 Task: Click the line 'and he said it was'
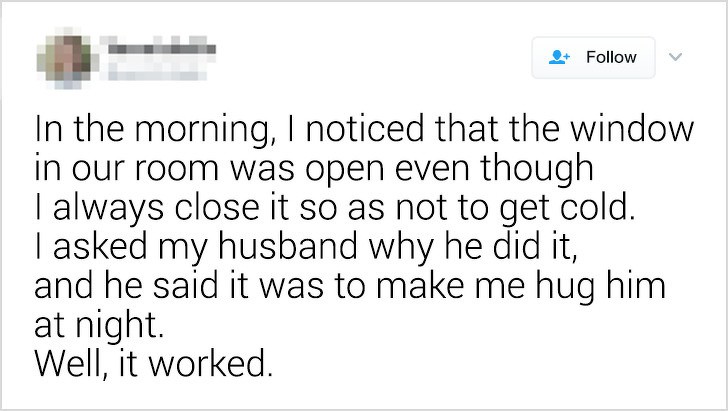350,286
